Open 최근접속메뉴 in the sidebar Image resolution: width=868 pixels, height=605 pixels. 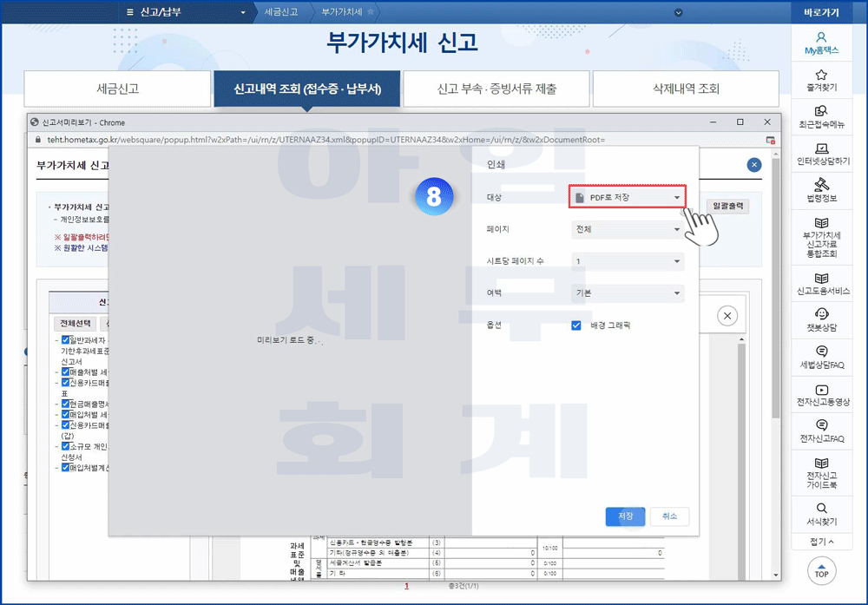coord(821,117)
